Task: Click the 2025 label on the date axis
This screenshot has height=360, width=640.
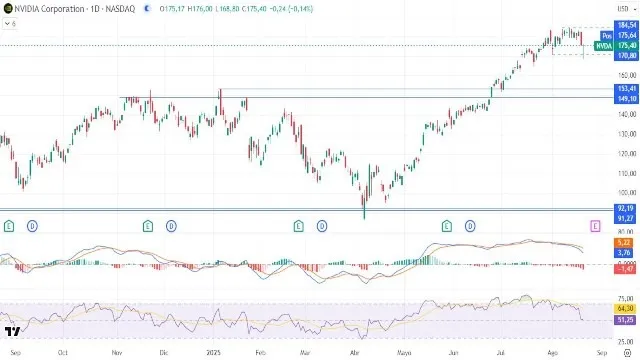Action: 213,353
